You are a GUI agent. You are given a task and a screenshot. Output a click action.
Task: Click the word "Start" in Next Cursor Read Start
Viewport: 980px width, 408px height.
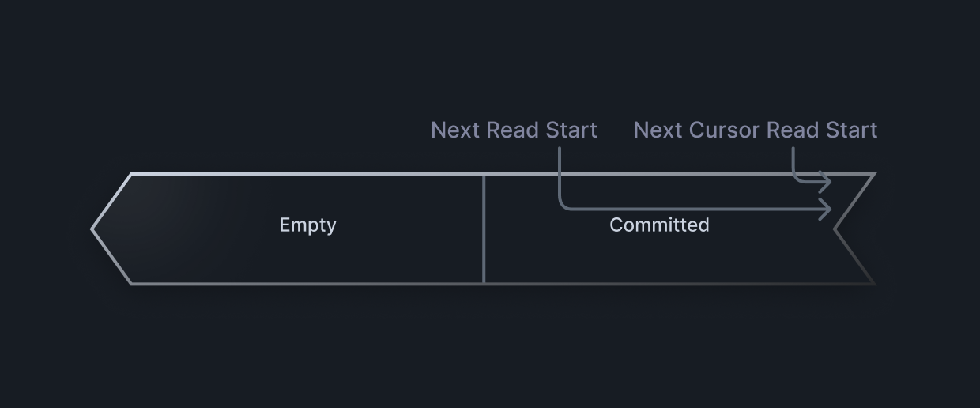[852, 130]
